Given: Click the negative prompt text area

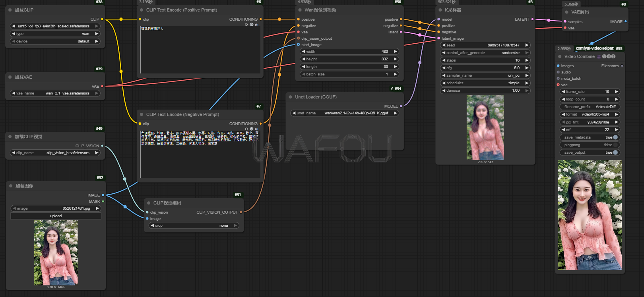Looking at the screenshot, I should click(x=200, y=154).
